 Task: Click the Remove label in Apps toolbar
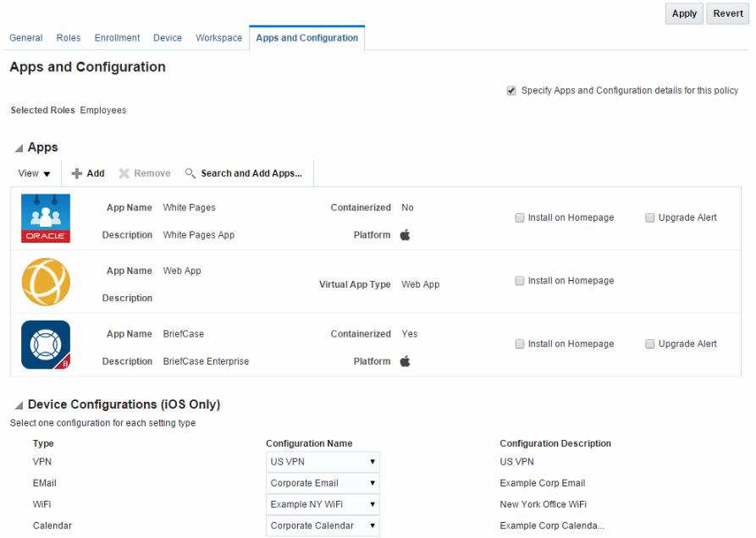point(152,173)
